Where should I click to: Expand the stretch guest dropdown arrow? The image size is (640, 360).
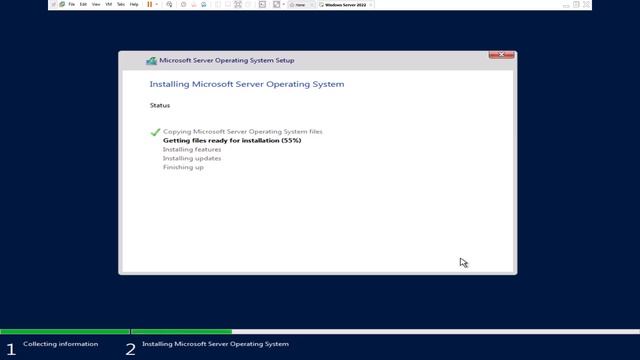click(x=284, y=4)
